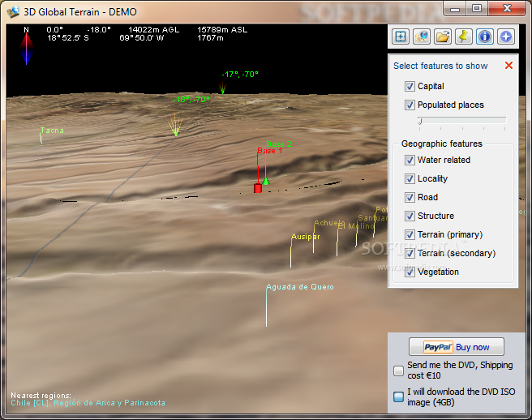Click the blue information toolbar icon
The image size is (532, 420).
485,36
